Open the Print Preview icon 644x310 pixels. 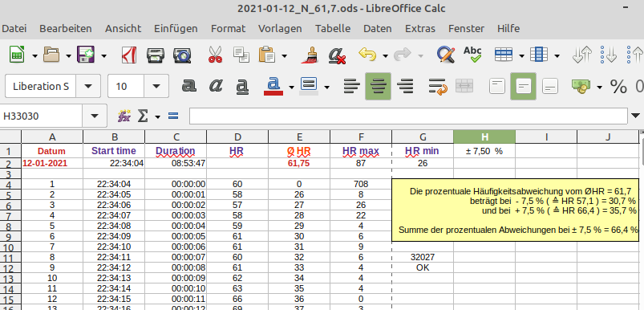[x=182, y=55]
